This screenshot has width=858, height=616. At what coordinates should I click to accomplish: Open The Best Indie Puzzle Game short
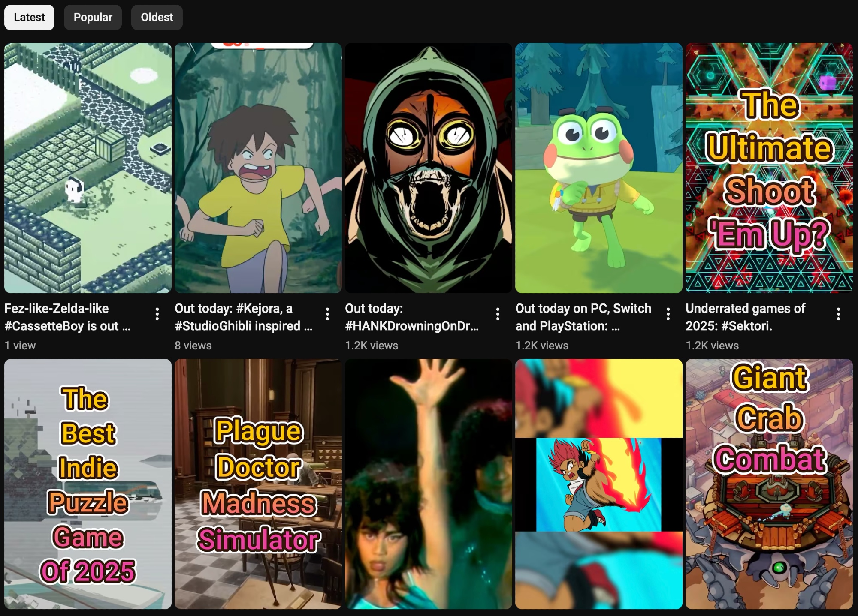pos(88,484)
